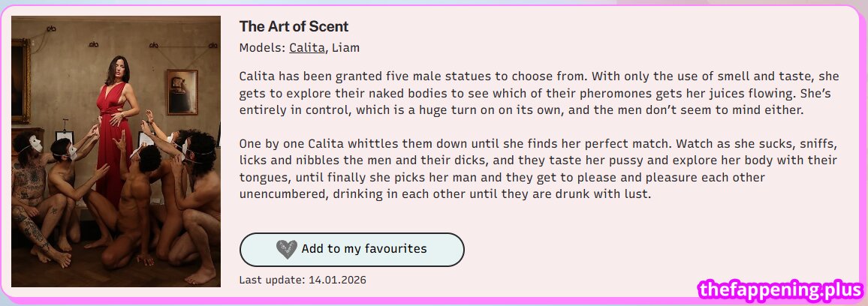
Task: Click the heart icon in the favourites button
Action: [287, 249]
